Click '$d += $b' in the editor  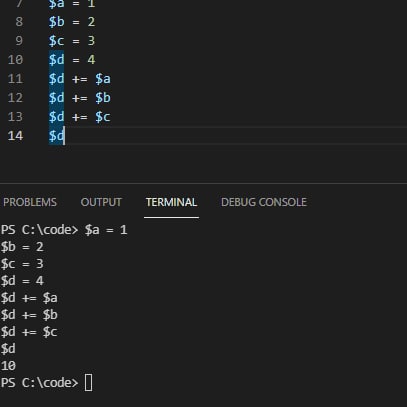(x=80, y=98)
